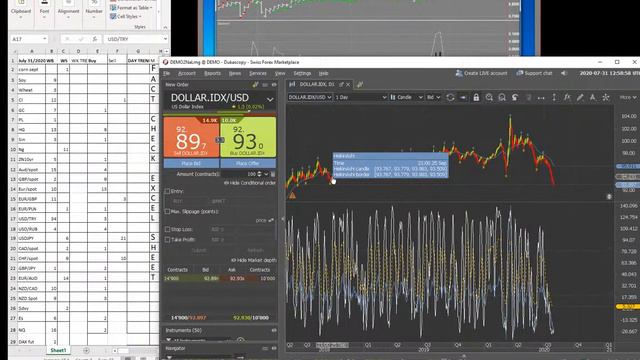Select the pencil drawing tool icon
The height and width of the screenshot is (360, 640).
[580, 98]
